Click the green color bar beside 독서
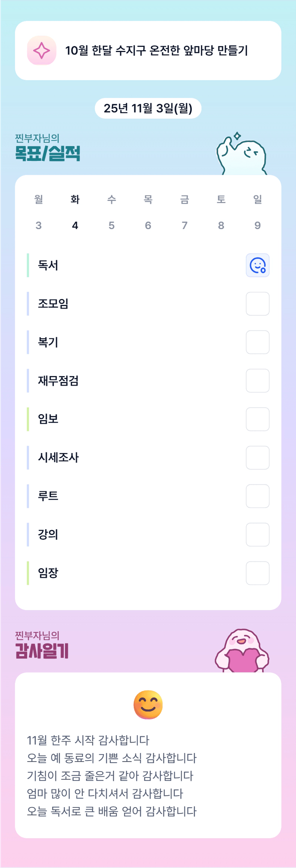This screenshot has height=868, width=296. pos(28,265)
